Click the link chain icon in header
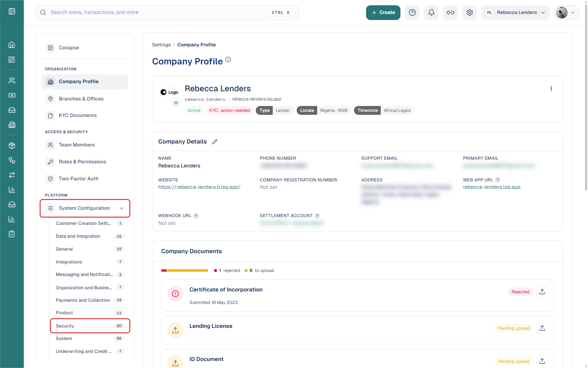This screenshot has height=368, width=588. coord(451,13)
